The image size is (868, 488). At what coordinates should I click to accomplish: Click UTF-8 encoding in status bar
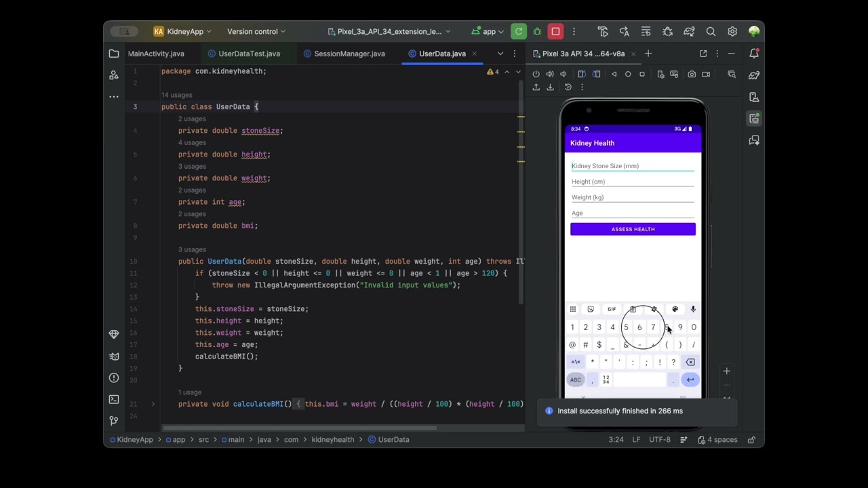pos(660,439)
